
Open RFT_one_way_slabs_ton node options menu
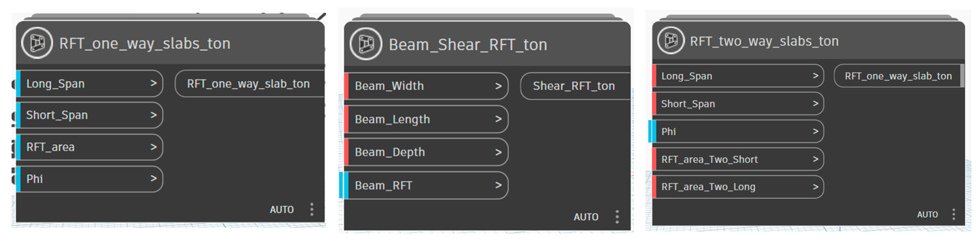click(x=311, y=209)
